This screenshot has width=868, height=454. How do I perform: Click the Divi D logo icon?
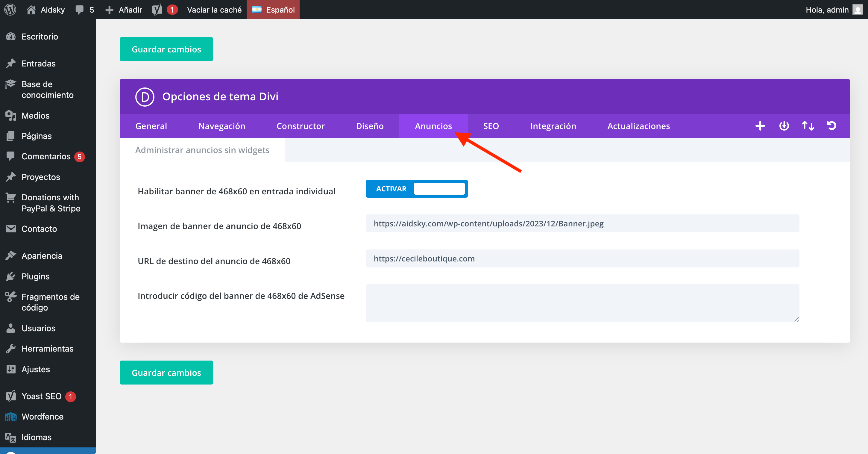145,97
